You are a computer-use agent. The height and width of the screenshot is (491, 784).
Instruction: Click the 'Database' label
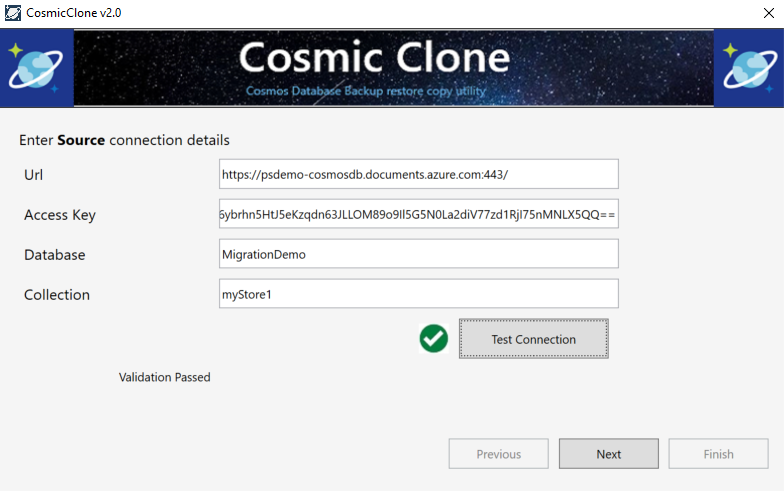[54, 254]
